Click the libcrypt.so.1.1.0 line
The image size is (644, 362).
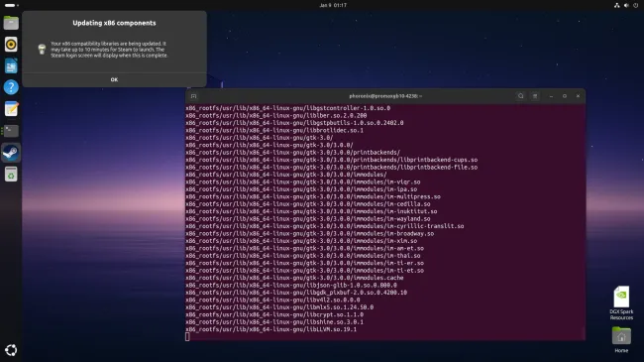coord(274,314)
